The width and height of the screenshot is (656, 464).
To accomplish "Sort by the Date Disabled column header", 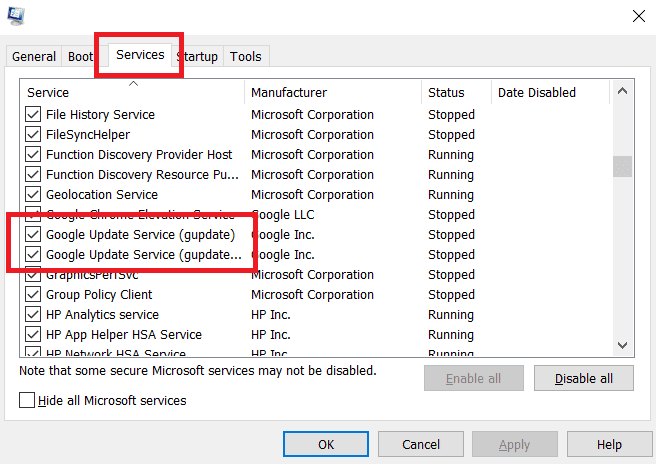I will 550,92.
